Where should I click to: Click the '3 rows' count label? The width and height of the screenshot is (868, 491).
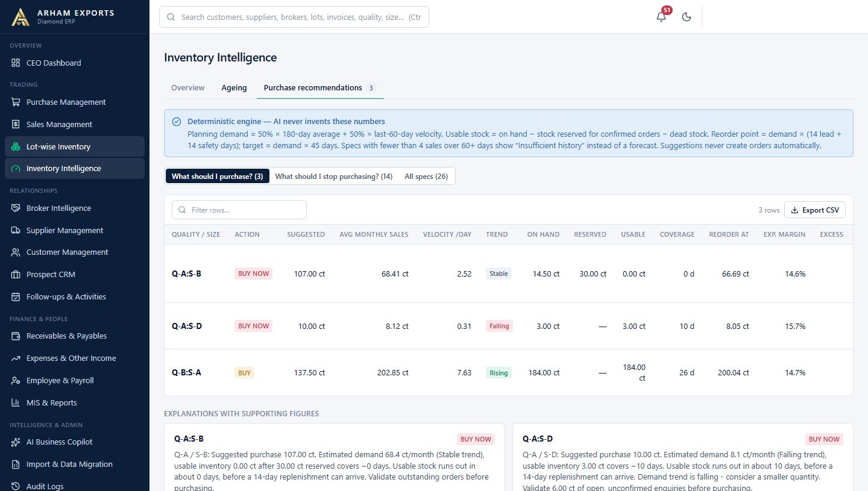click(x=769, y=210)
